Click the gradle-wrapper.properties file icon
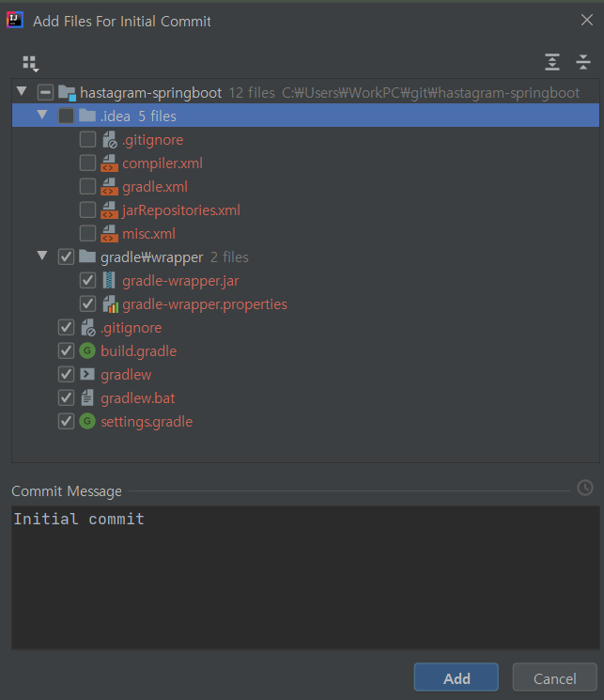Image resolution: width=604 pixels, height=700 pixels. tap(110, 304)
